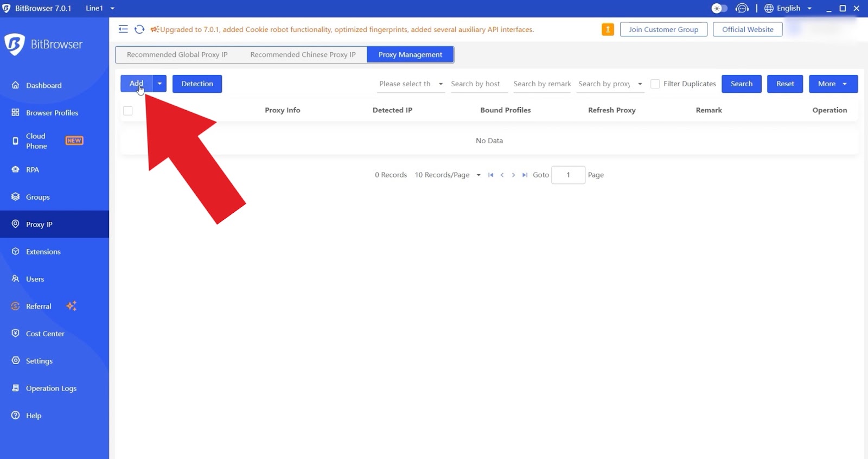868x459 pixels.
Task: Click the Users person icon
Action: (15, 278)
